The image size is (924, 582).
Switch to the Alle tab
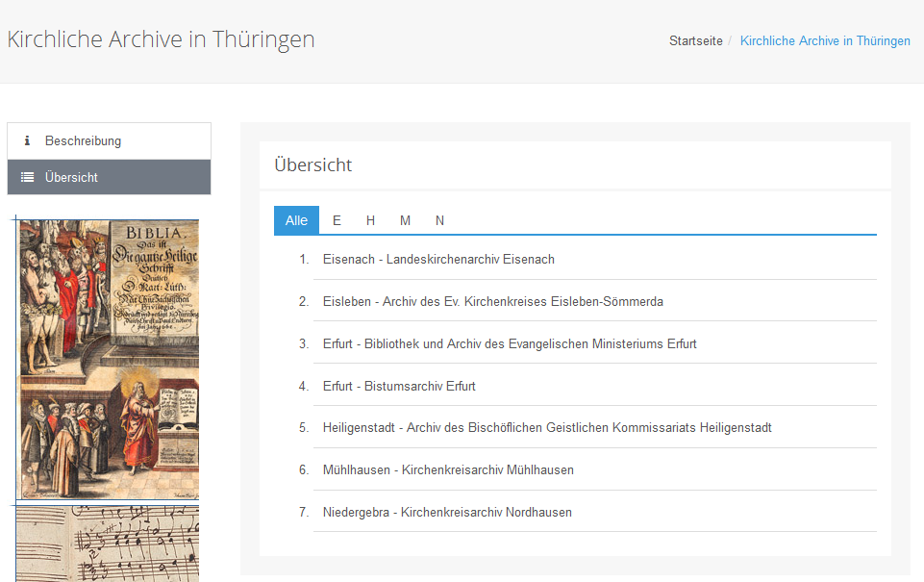pos(296,220)
